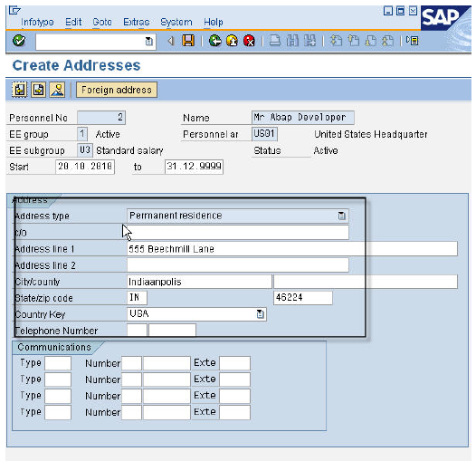Click the green checkmark Enter icon

coord(19,41)
